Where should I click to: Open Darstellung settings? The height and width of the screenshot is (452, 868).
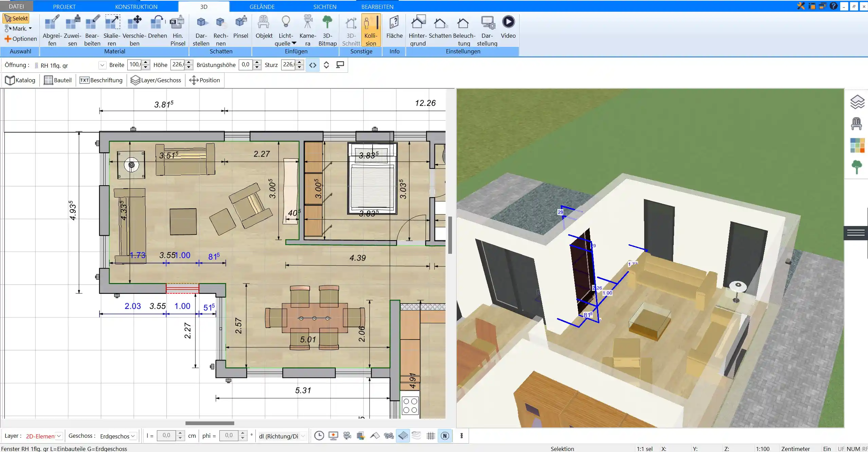(x=487, y=30)
